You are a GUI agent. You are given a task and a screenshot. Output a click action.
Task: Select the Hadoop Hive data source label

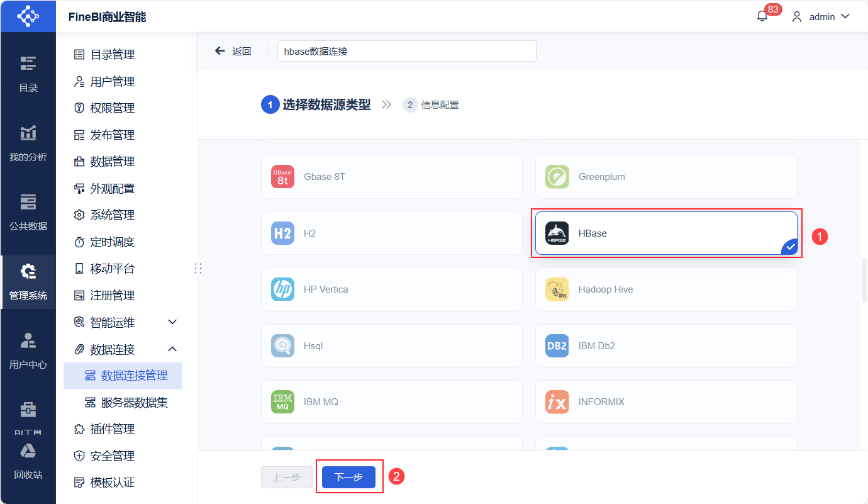click(606, 289)
